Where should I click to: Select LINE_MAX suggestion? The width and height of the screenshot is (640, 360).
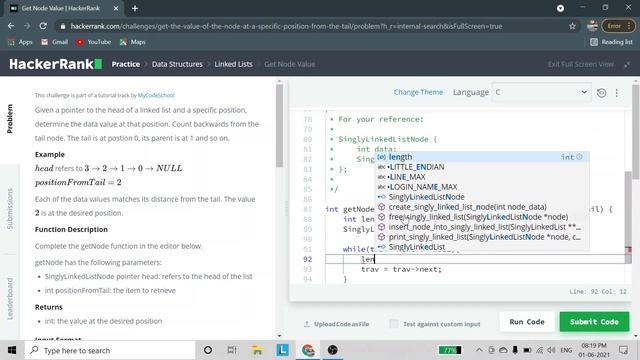[x=482, y=177]
